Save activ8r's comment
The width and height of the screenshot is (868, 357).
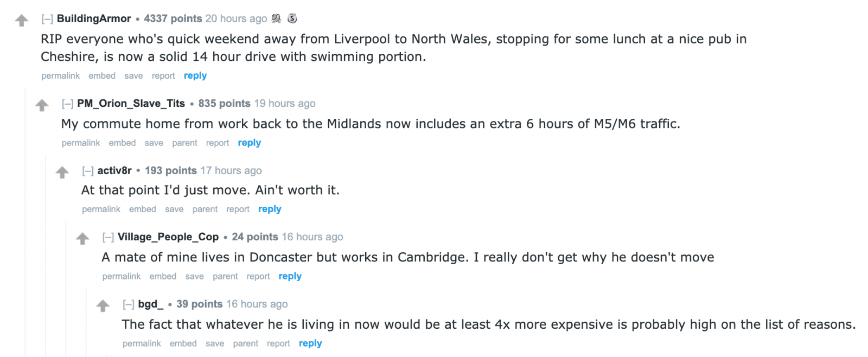174,209
